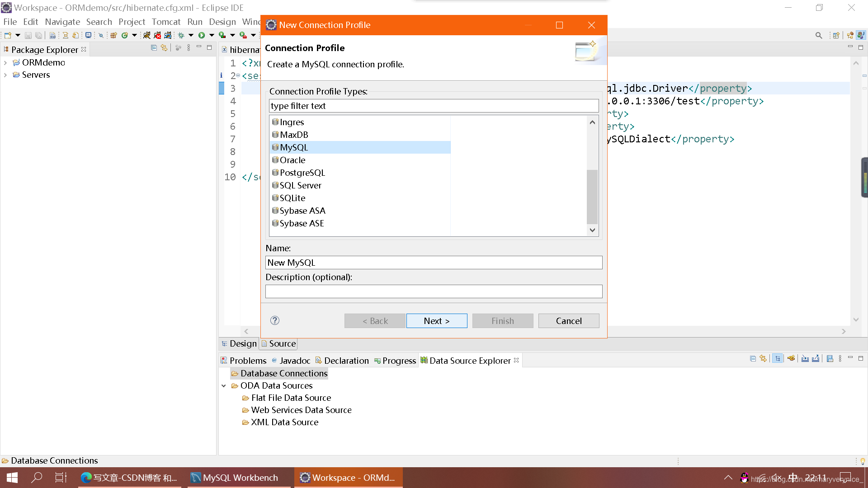Open the Run dropdown arrow
This screenshot has width=868, height=488.
click(x=212, y=35)
